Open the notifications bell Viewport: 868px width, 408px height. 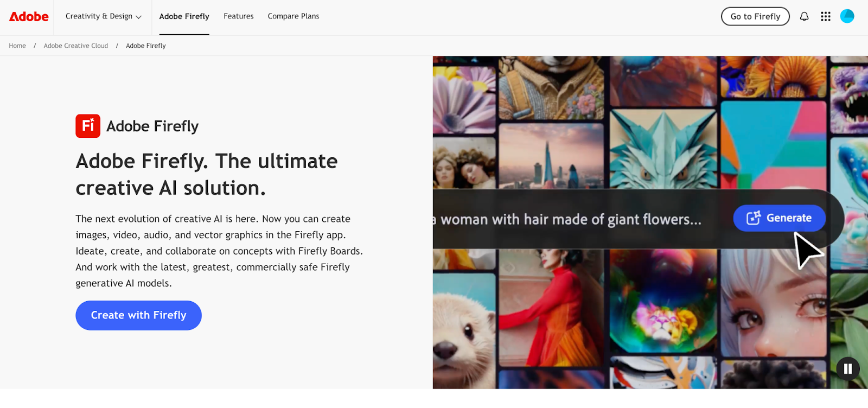pyautogui.click(x=804, y=16)
